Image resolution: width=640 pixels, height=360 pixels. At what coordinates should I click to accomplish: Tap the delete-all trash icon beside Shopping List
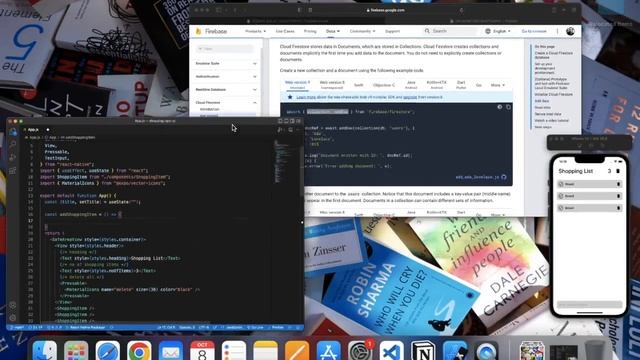pos(618,171)
